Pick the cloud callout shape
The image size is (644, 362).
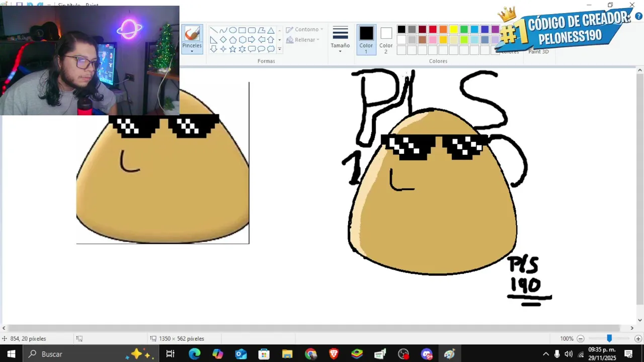[271, 49]
